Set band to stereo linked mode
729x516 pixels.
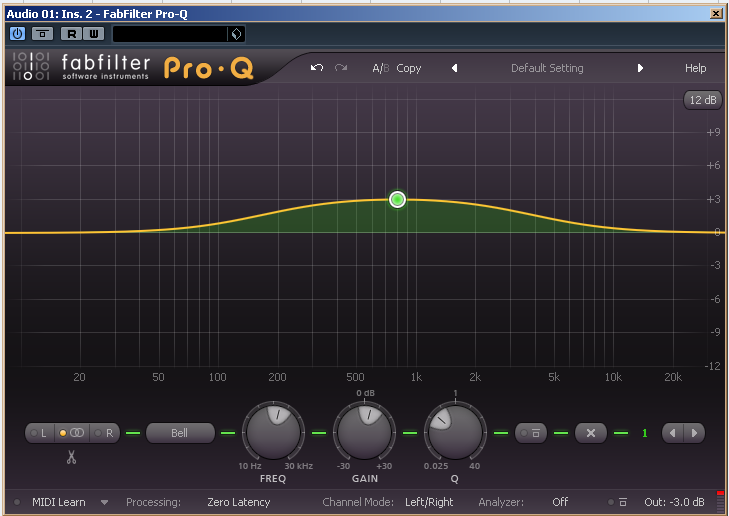[x=72, y=433]
